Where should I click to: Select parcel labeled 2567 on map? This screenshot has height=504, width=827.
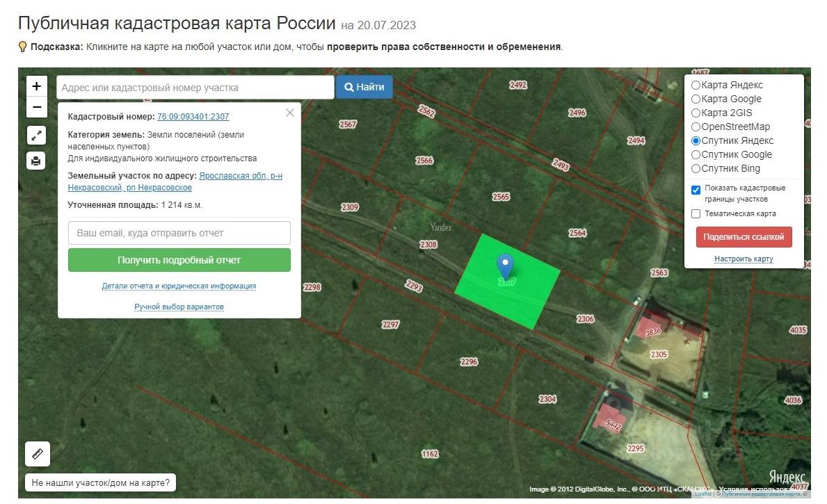(x=348, y=124)
